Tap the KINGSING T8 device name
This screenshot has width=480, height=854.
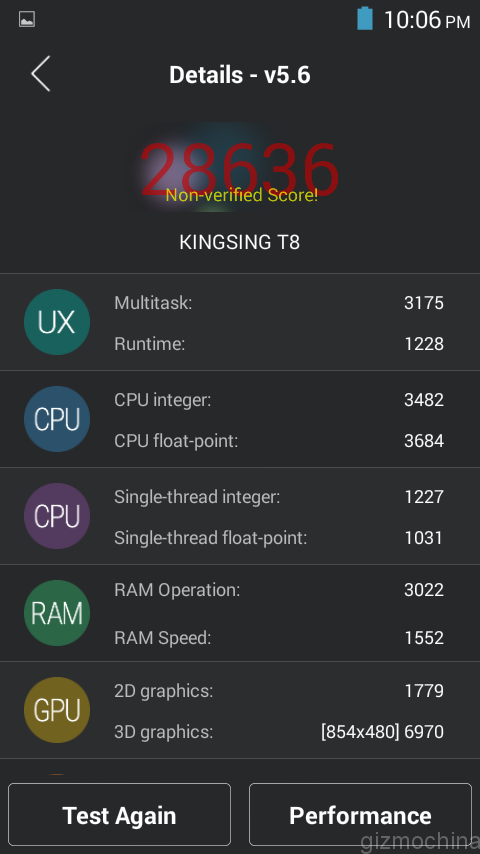(240, 242)
